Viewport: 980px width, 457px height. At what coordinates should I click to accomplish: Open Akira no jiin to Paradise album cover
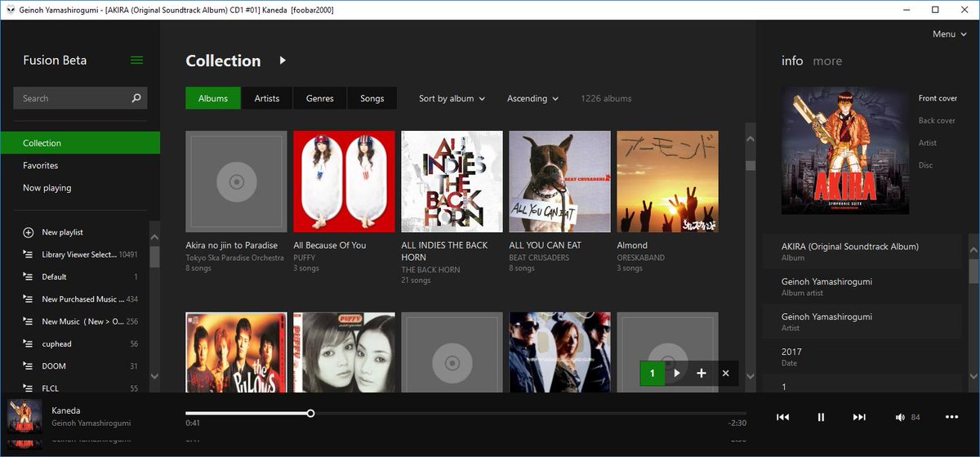(236, 181)
